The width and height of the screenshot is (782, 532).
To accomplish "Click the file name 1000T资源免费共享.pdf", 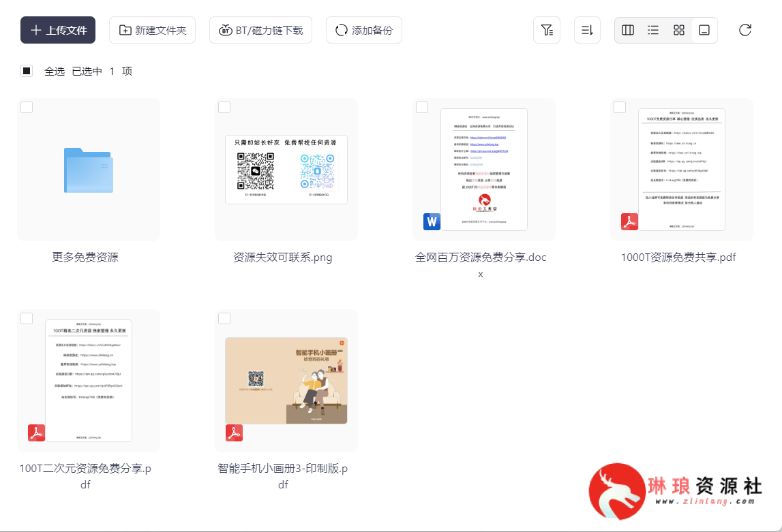I will (678, 257).
